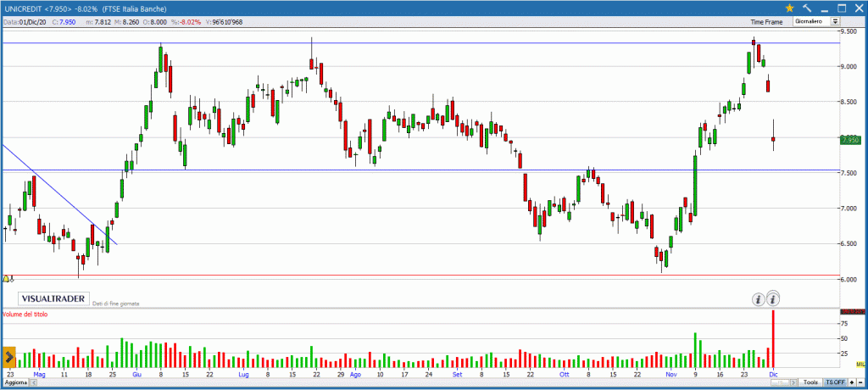Image resolution: width=868 pixels, height=390 pixels.
Task: Select the middle blue horizontal line
Action: pyautogui.click(x=420, y=170)
